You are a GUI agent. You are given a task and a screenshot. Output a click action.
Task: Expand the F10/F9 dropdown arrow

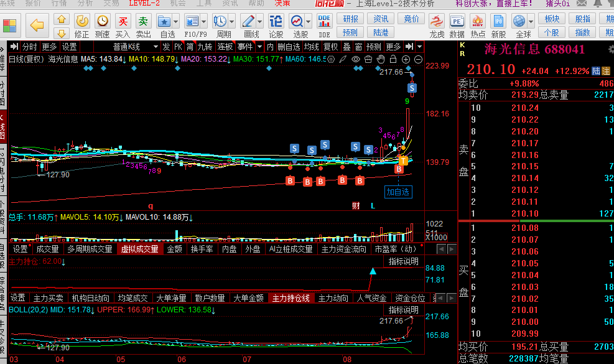point(203,22)
